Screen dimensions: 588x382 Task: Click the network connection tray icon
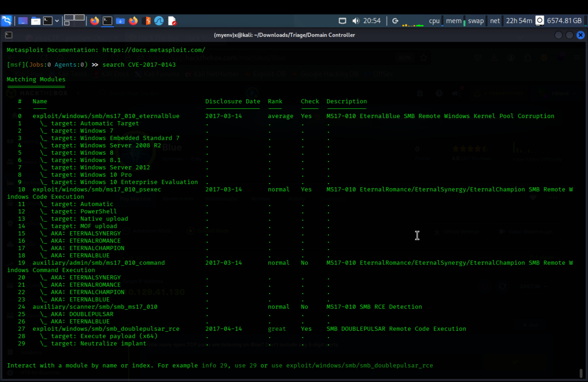coord(342,21)
